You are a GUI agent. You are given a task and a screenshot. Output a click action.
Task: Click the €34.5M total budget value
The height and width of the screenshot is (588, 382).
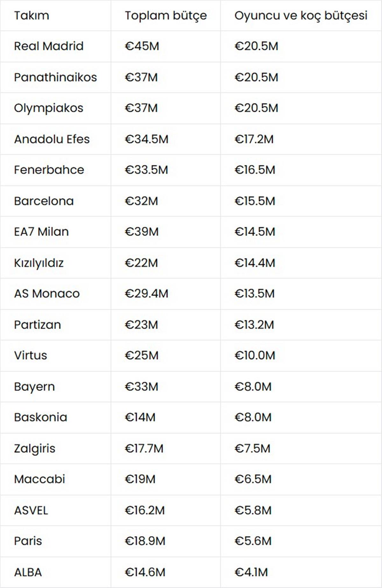click(x=146, y=139)
